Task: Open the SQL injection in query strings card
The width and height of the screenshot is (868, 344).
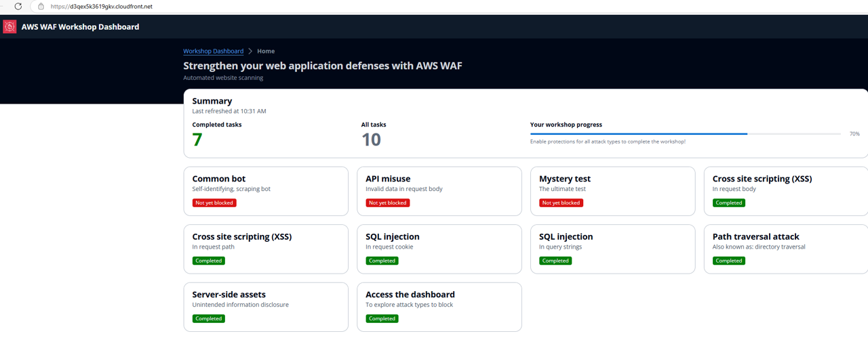Action: [x=612, y=249]
